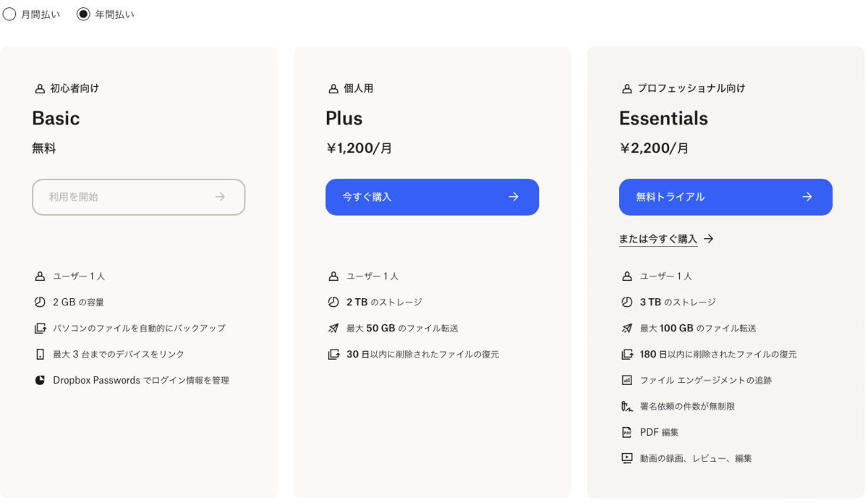This screenshot has width=868, height=503.
Task: Click user icon in Plus's ユーザー 1 人 row
Action: tap(333, 276)
